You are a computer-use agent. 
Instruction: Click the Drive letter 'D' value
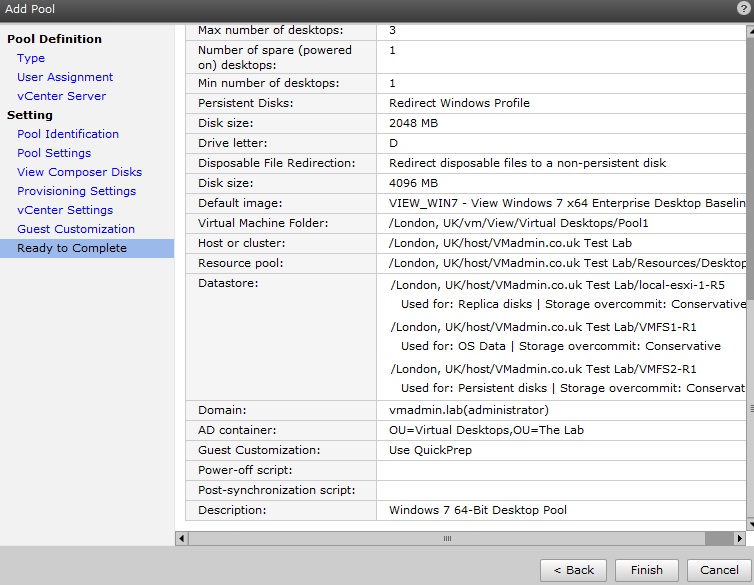[x=393, y=143]
